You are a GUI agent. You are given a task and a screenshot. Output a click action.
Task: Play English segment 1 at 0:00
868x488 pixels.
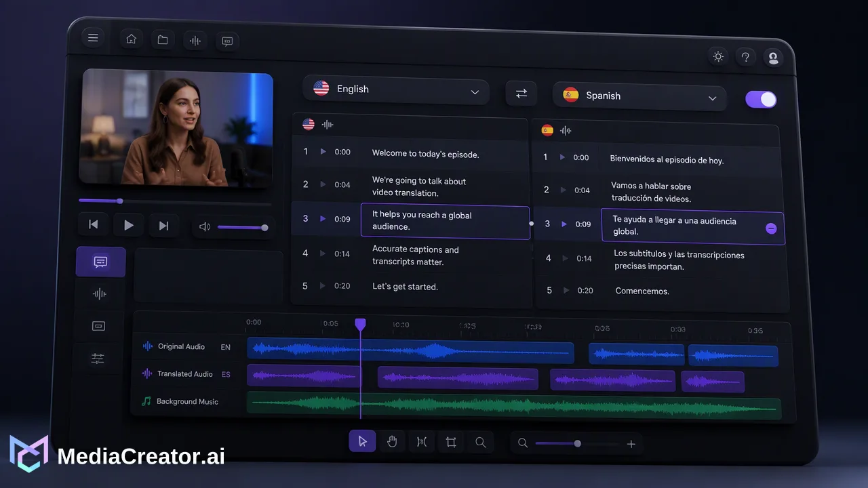click(x=323, y=152)
